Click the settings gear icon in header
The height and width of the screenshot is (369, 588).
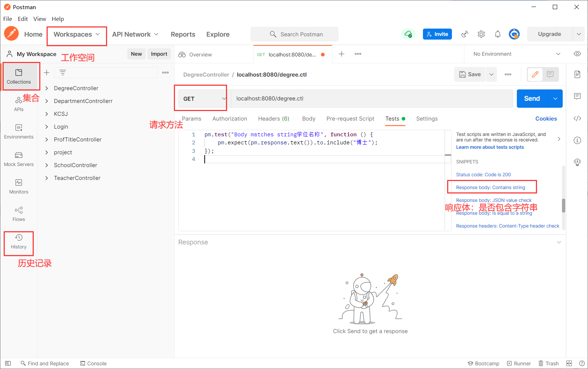(x=481, y=34)
